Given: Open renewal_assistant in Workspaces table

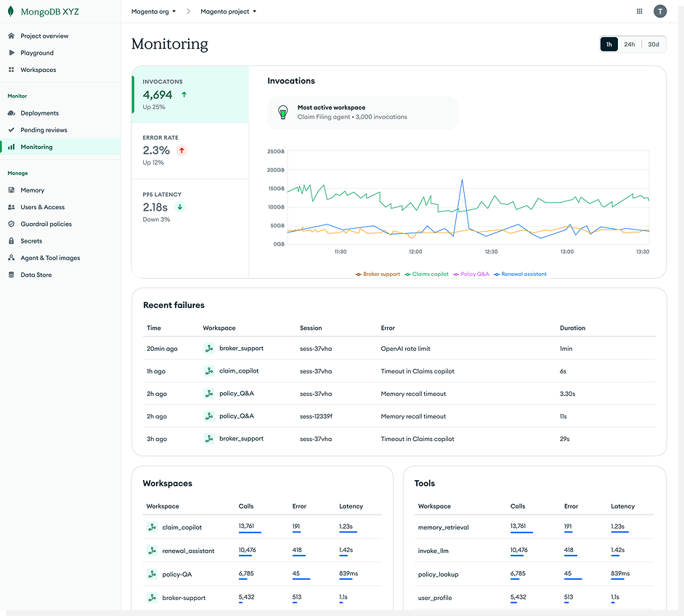Looking at the screenshot, I should click(x=189, y=551).
